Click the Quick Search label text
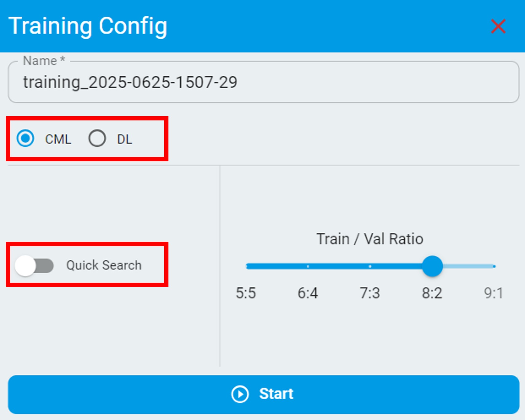Viewport: 525px width, 420px height. tap(104, 265)
